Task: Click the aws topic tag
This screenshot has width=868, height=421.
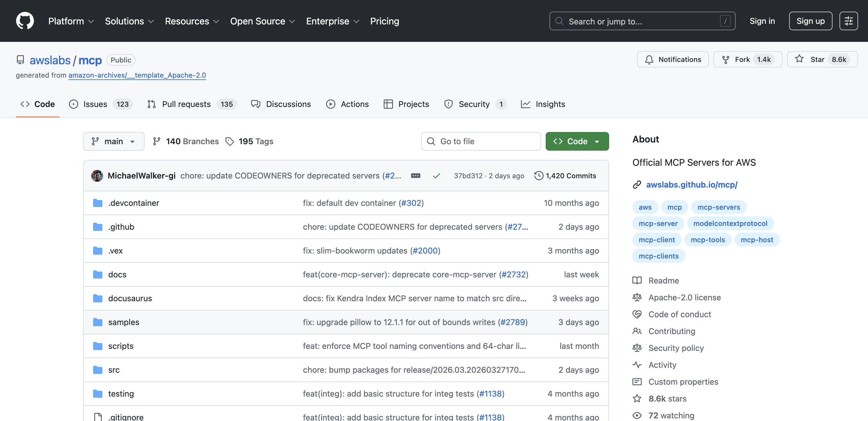Action: pyautogui.click(x=645, y=207)
